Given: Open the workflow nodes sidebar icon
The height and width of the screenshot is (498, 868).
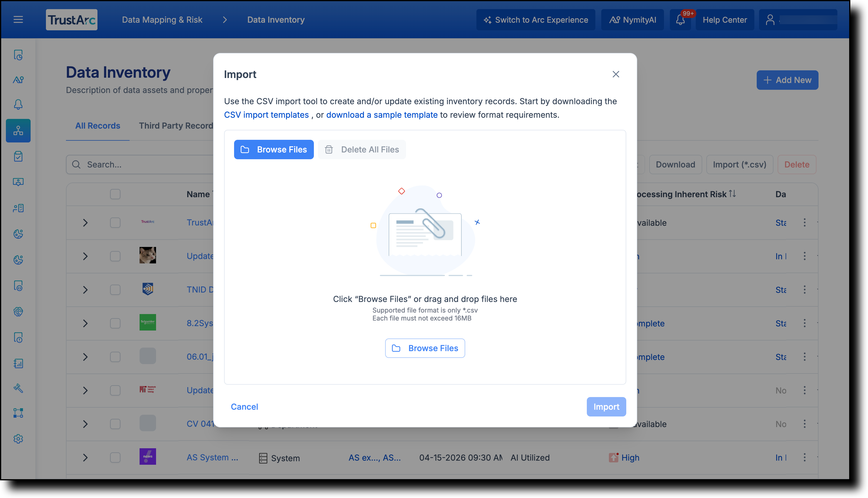Looking at the screenshot, I should [18, 413].
